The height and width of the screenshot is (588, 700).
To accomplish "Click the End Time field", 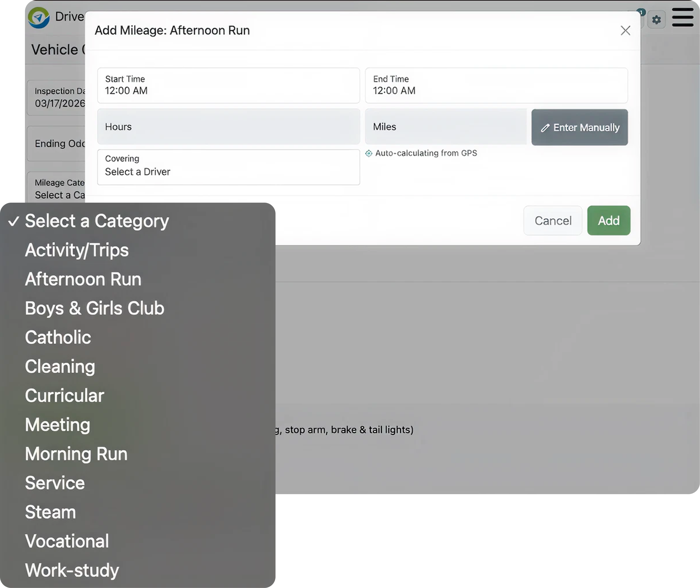I will (x=496, y=86).
